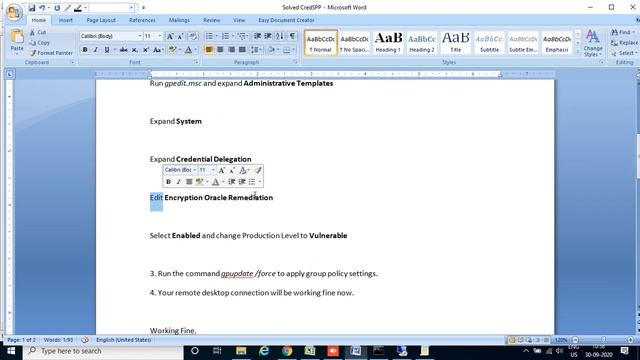The image size is (640, 360).
Task: Open the Easy Document Creator tab
Action: pos(286,20)
